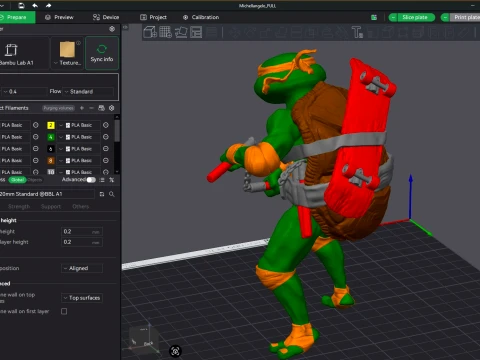The image size is (480, 360).
Task: Click the filament list scrollbar
Action: 117,131
